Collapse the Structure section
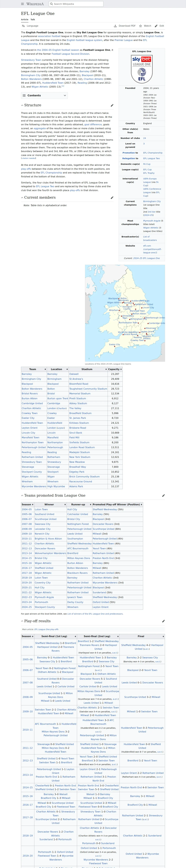Screen dimensions: 186x868 point(22,105)
